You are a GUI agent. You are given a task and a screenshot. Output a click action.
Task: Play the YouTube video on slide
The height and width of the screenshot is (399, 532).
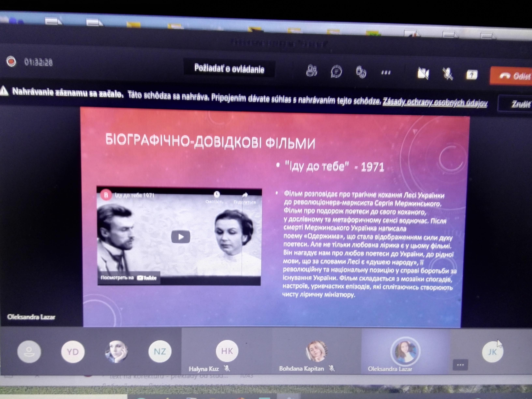(181, 237)
